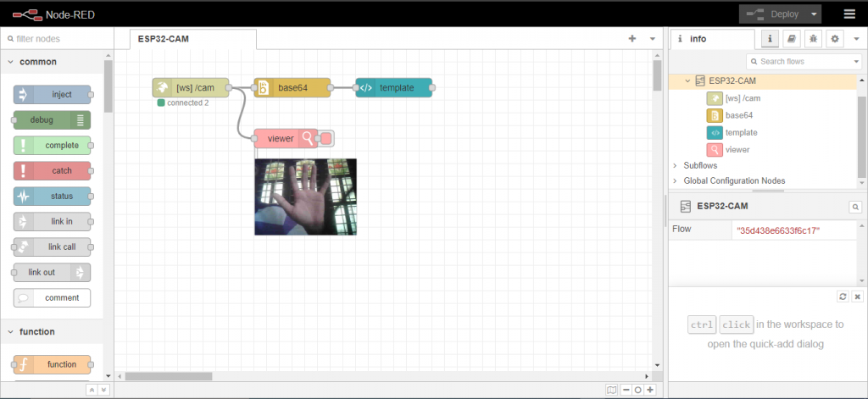Click the add new flow plus icon
Viewport: 868px width, 399px height.
(632, 39)
